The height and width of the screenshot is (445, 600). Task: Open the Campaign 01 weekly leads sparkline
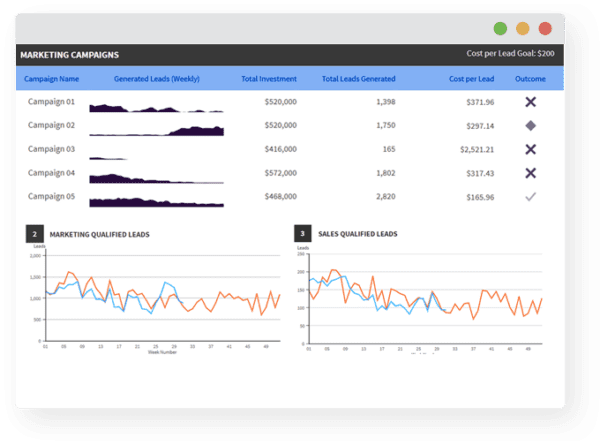click(x=157, y=108)
